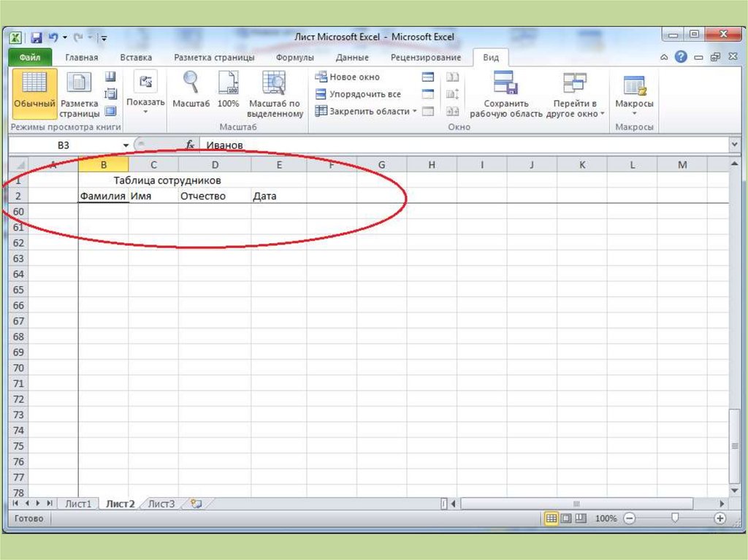
Task: Click cell containing Дата
Action: click(x=278, y=196)
